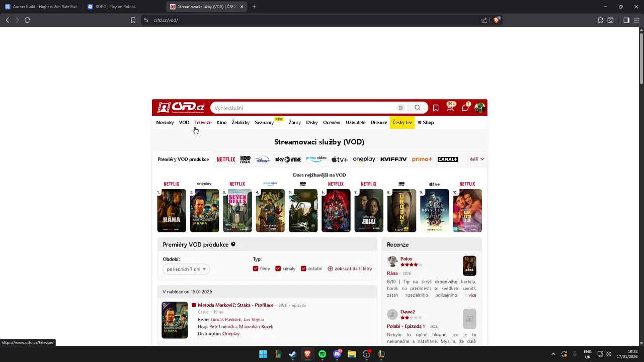Open the Období 'posledních 7 dní' dropdown

pos(186,269)
